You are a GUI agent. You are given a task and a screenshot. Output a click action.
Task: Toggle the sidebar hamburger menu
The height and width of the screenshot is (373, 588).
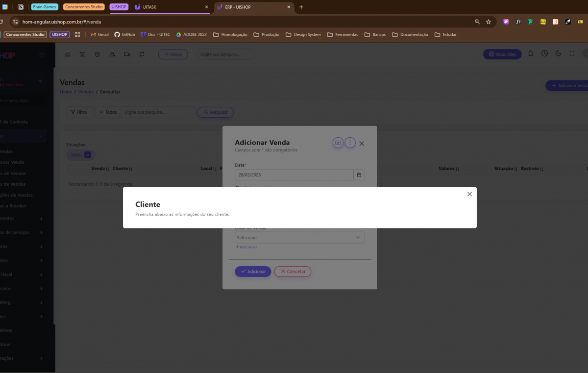point(43,55)
